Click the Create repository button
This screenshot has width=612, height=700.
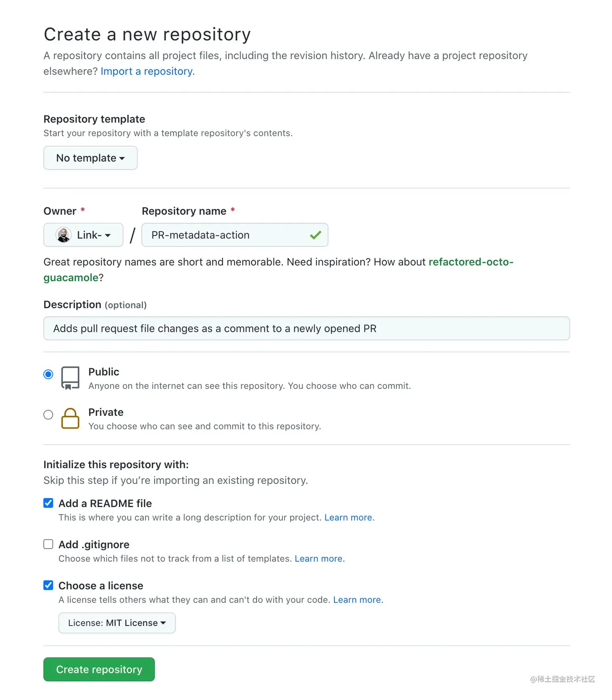pos(99,669)
